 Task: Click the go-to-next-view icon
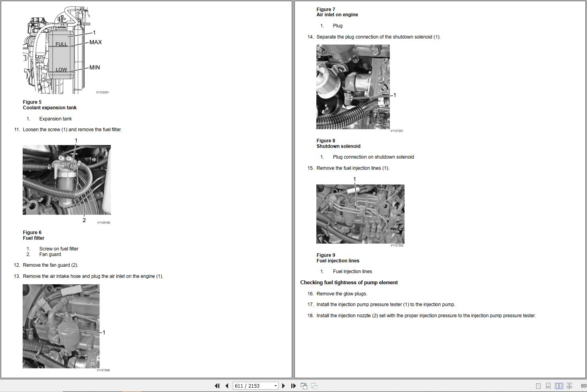click(314, 386)
